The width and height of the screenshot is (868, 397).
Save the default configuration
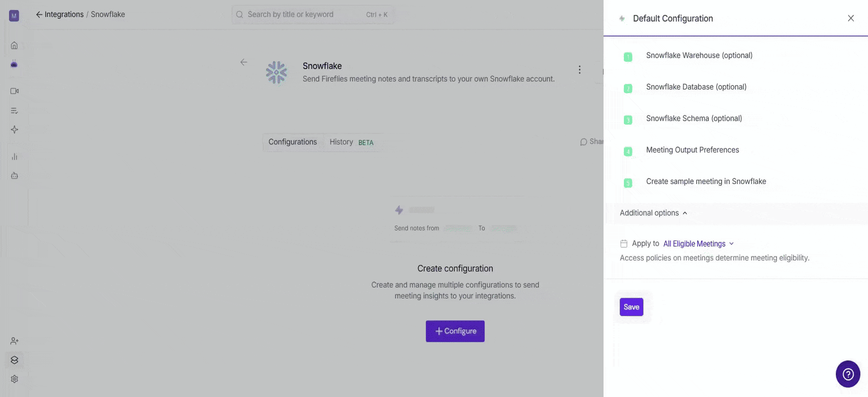(631, 307)
